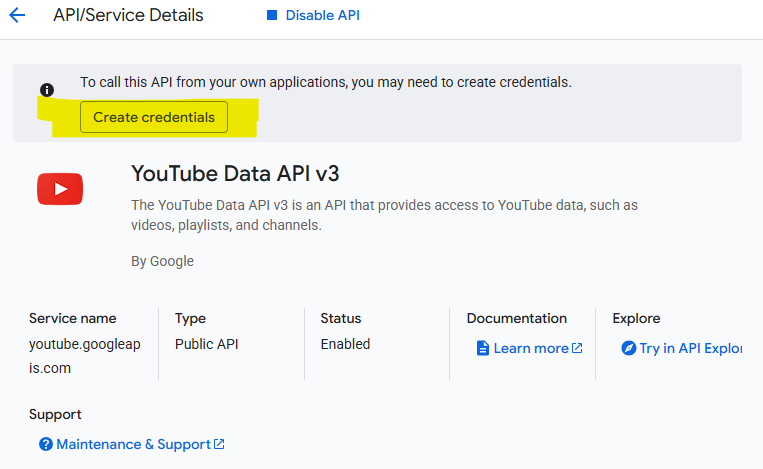The width and height of the screenshot is (763, 469).
Task: Click the Explore column label
Action: point(636,319)
